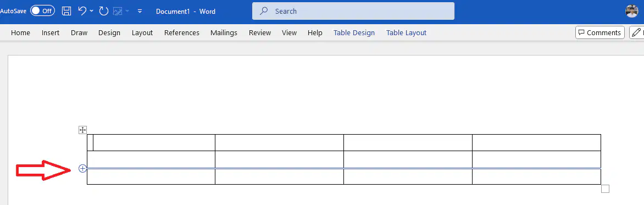Open the user account profile picture

point(632,11)
